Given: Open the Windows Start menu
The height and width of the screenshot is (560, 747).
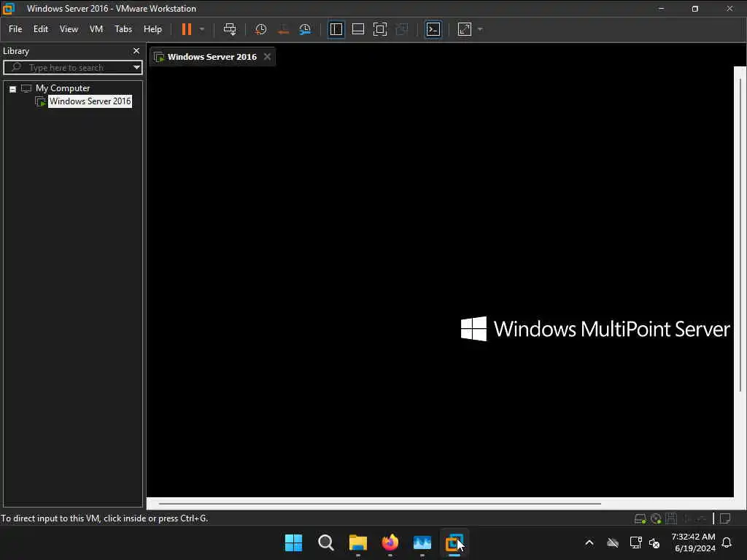Looking at the screenshot, I should 293,542.
